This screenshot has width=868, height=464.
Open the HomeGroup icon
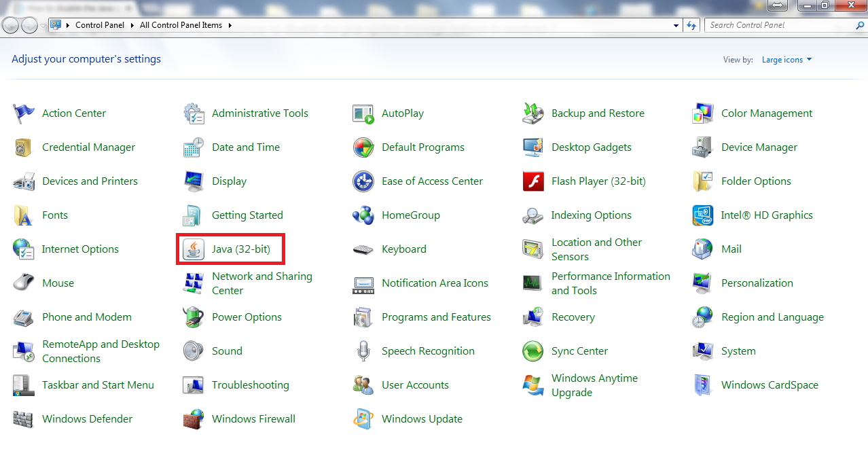pos(363,215)
